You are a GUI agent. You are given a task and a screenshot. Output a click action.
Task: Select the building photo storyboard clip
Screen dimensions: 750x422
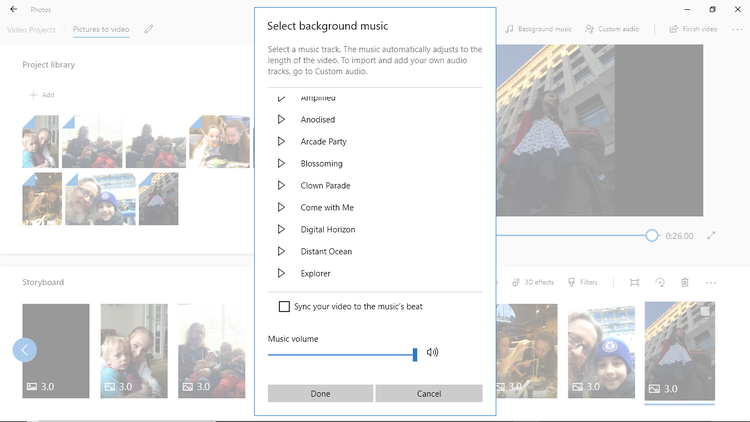tap(680, 351)
